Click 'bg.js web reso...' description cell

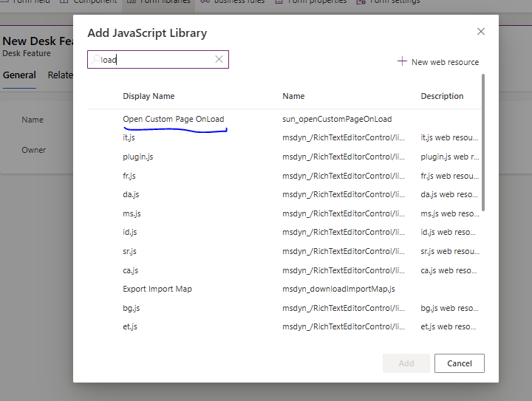pos(449,308)
